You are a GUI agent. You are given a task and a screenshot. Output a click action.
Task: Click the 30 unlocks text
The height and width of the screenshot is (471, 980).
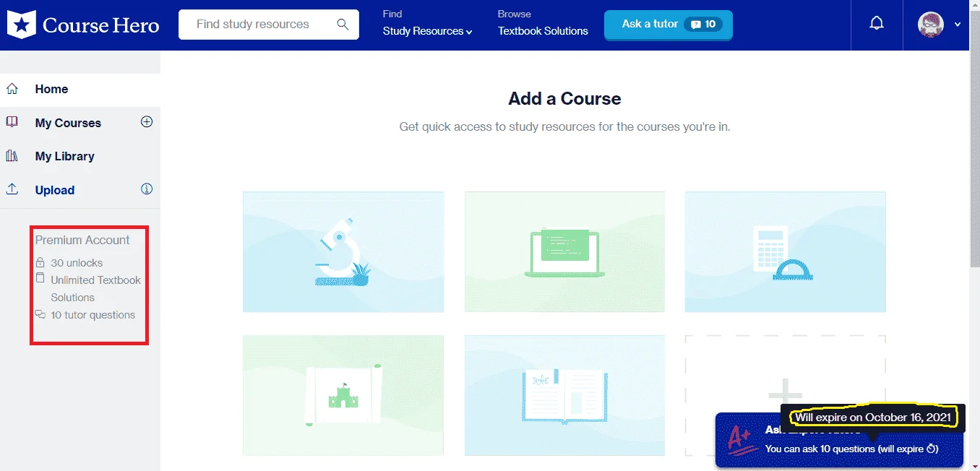[77, 263]
